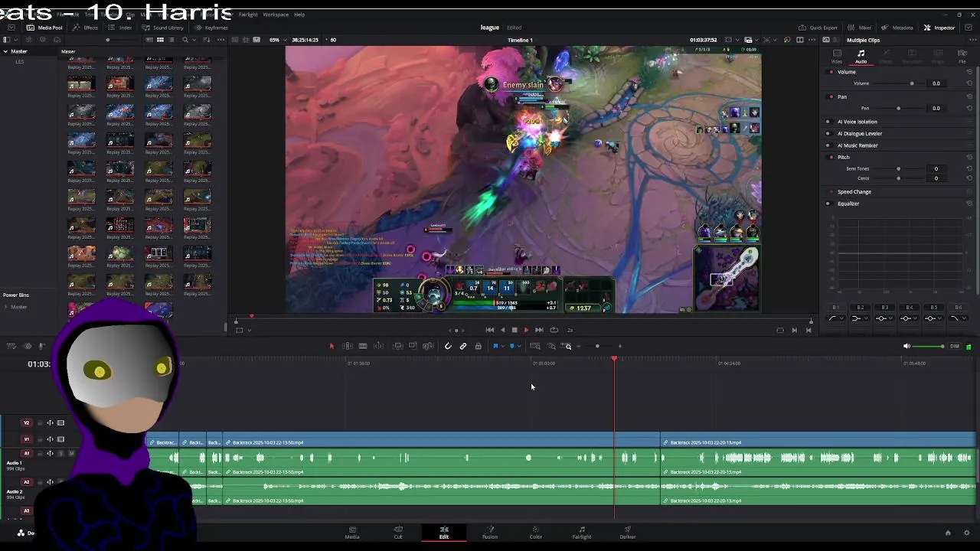Open the project manager home icon
The width and height of the screenshot is (980, 551).
pyautogui.click(x=947, y=533)
